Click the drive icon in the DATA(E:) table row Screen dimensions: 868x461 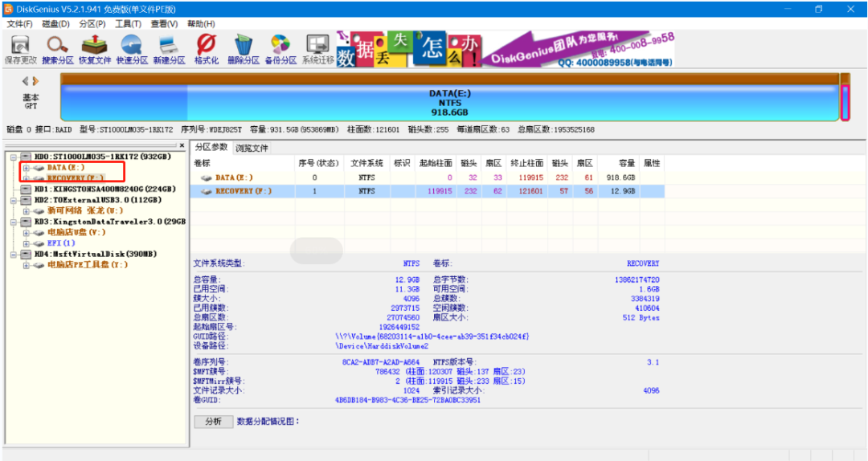[206, 178]
